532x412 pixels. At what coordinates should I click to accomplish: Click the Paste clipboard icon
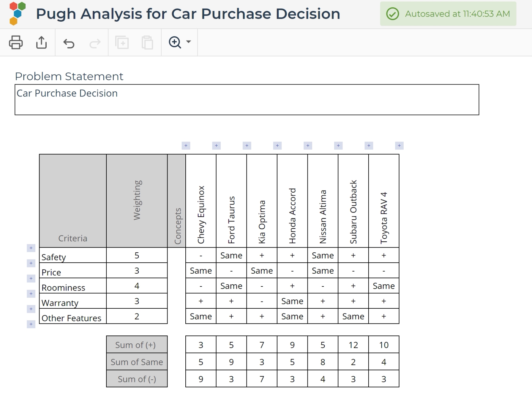147,42
